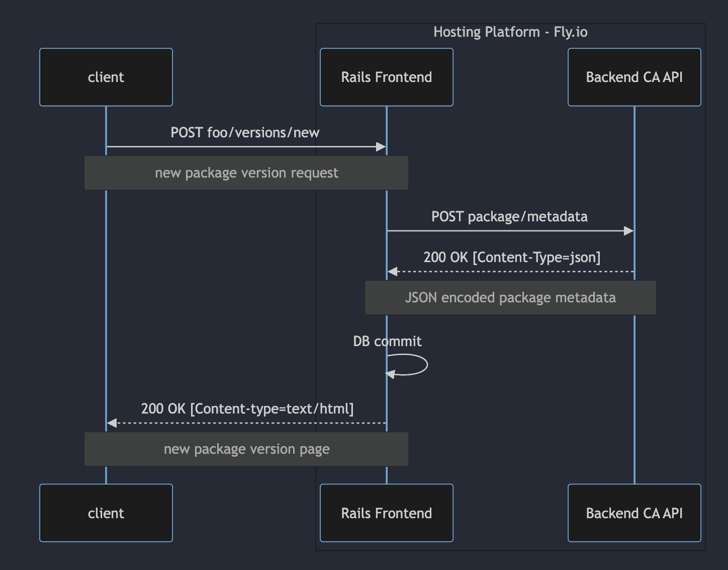Select the new package version page note
Image resolution: width=728 pixels, height=570 pixels.
point(246,449)
